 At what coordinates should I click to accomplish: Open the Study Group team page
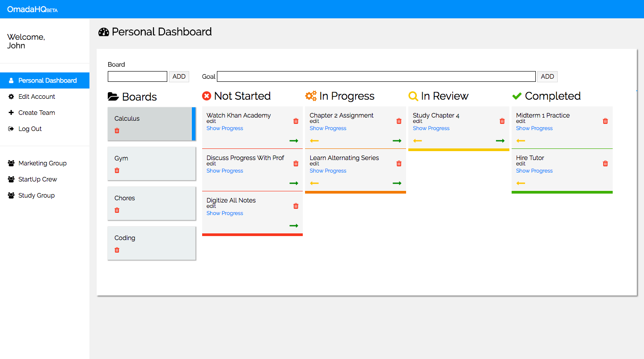point(36,195)
